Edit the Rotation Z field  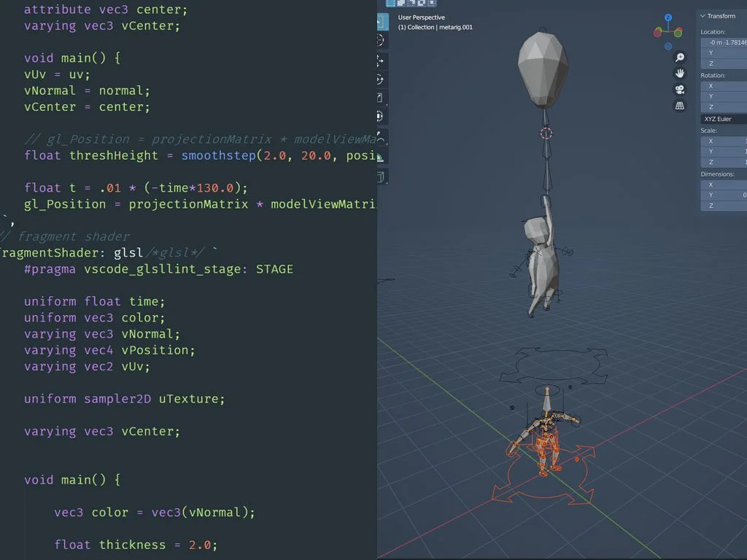coord(724,107)
